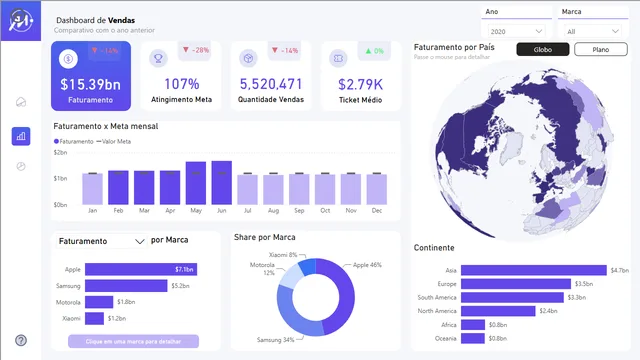Click the help question mark icon

[21, 340]
